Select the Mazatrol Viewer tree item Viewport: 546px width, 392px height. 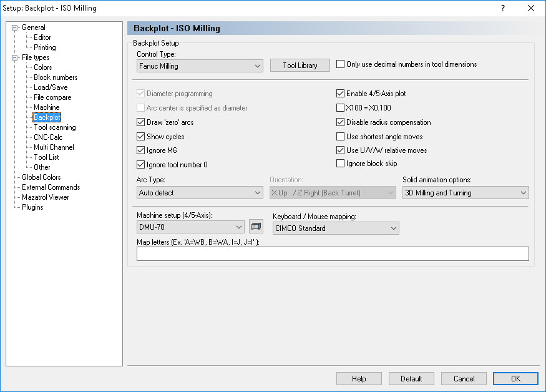click(46, 197)
